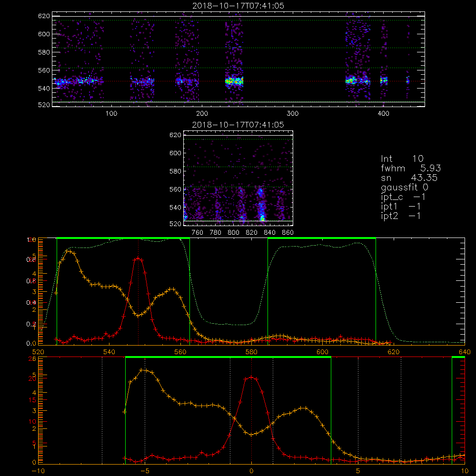Click x-axis label 600 on profile plot
476x476 pixels.
pyautogui.click(x=322, y=352)
